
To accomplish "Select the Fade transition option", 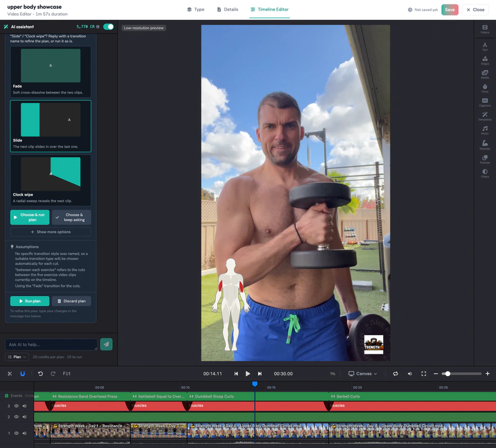I will point(51,71).
